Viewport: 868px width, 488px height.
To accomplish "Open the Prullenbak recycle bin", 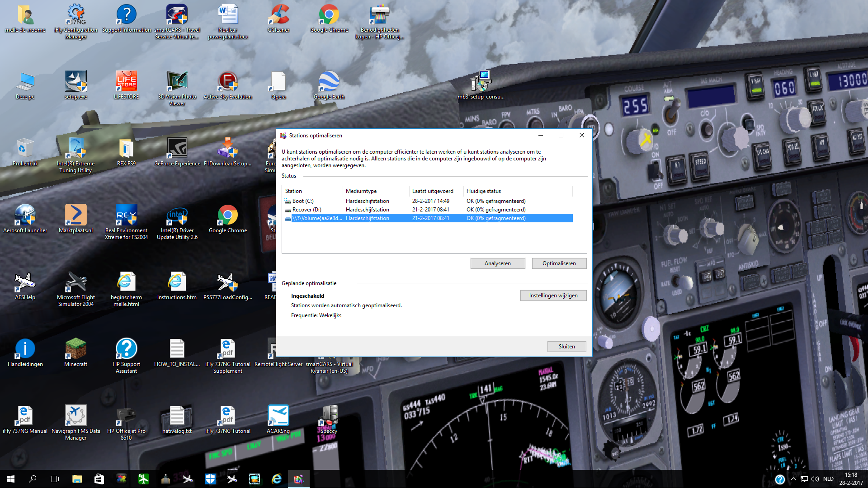I will pos(25,152).
